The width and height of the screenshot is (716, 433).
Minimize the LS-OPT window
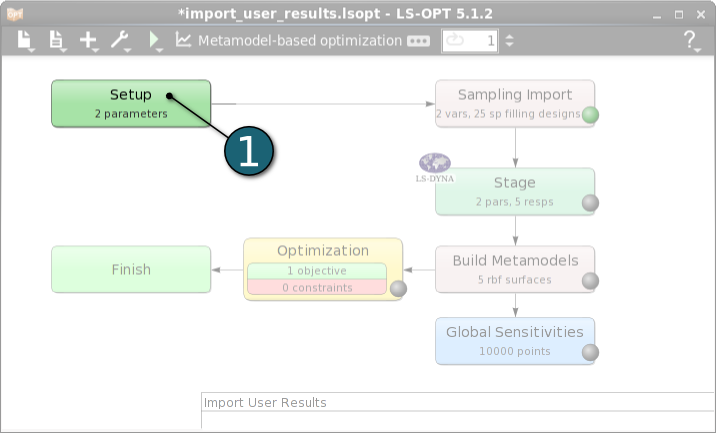coord(657,15)
